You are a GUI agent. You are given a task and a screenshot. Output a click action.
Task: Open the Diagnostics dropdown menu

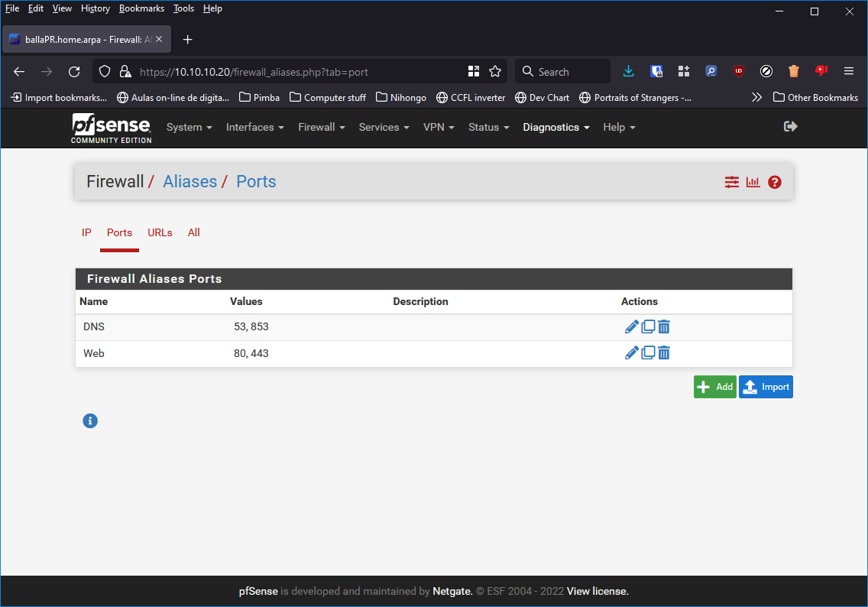[x=555, y=128]
